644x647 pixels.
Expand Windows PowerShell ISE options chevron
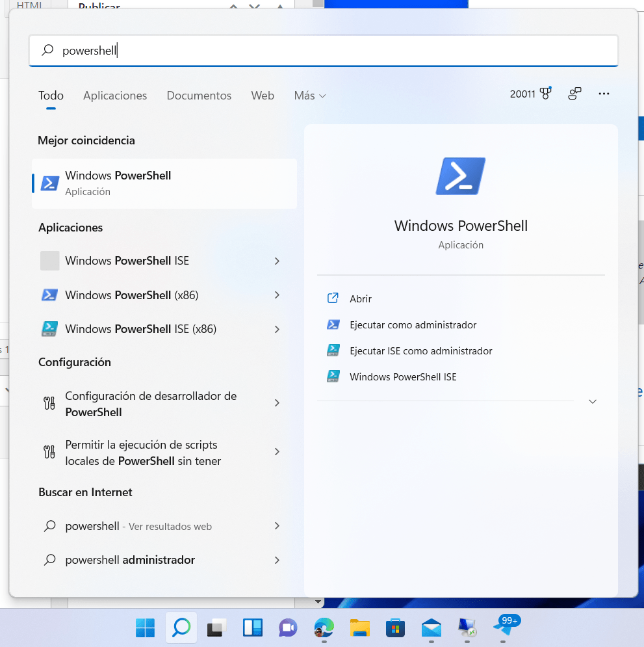click(x=277, y=261)
